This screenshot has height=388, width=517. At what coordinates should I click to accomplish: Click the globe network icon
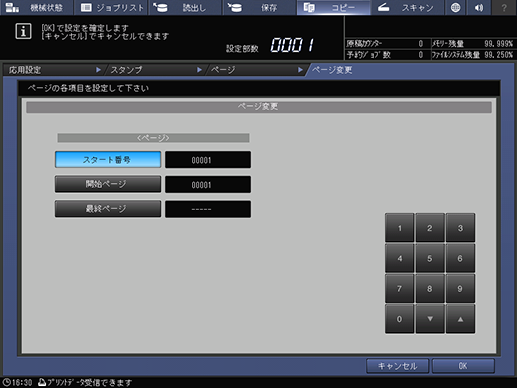click(x=455, y=7)
